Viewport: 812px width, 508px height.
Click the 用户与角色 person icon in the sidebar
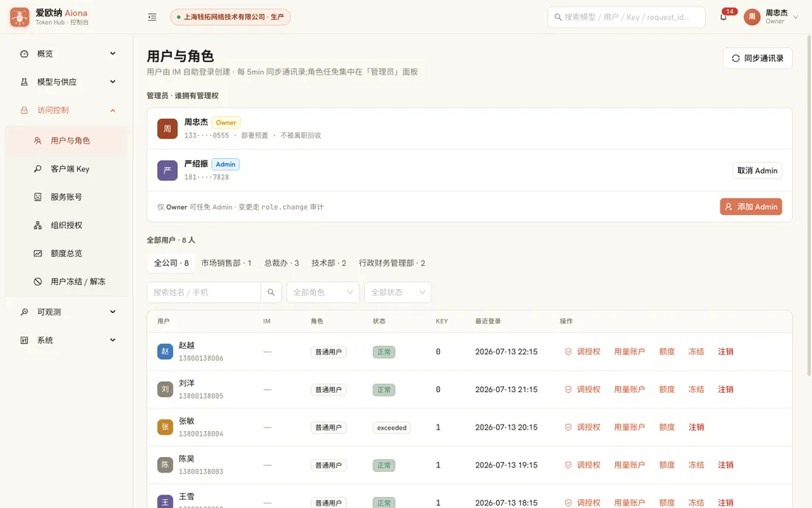38,141
